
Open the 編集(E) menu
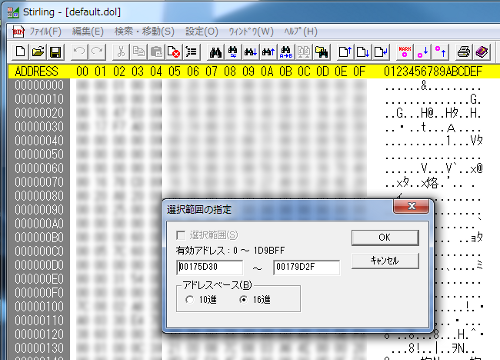pyautogui.click(x=88, y=32)
